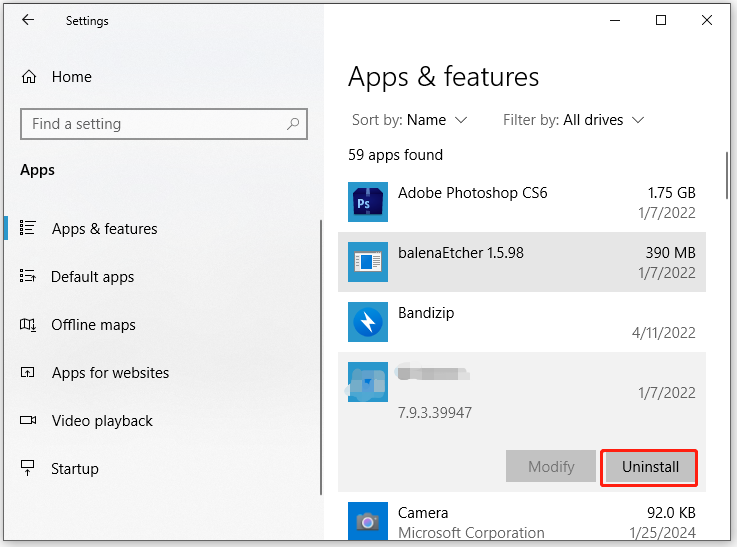Click the grayed Modify button

[551, 467]
